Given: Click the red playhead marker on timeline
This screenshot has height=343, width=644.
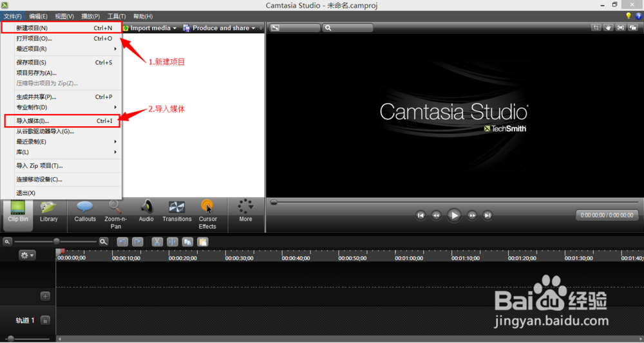Looking at the screenshot, I should (x=62, y=252).
